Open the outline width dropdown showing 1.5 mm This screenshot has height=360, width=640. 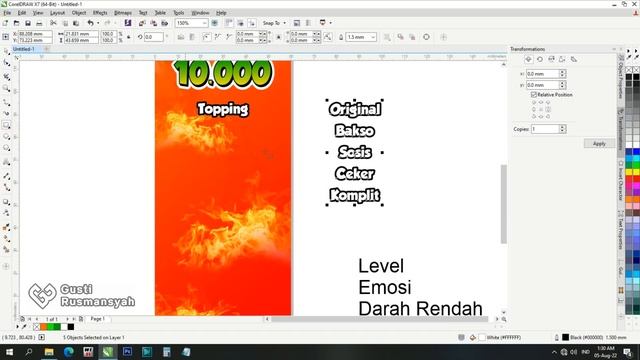point(373,37)
